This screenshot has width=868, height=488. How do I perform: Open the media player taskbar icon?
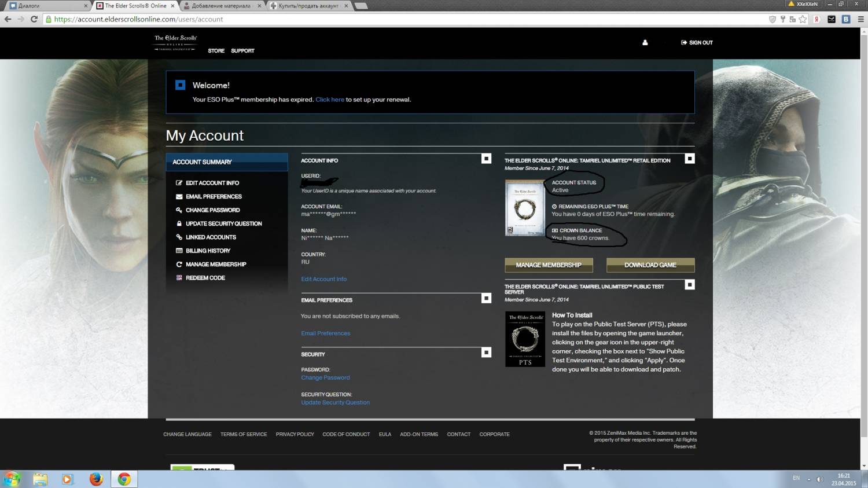coord(68,479)
